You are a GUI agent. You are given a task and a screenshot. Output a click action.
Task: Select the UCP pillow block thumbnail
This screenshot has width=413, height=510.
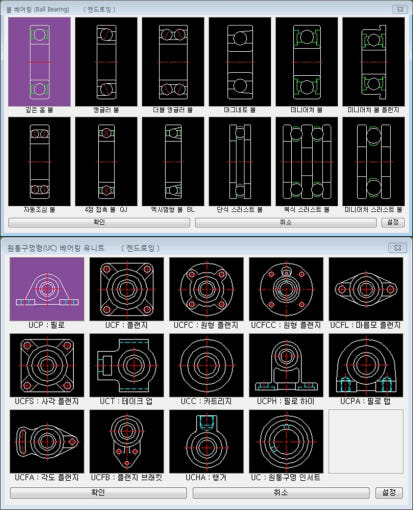pos(47,289)
